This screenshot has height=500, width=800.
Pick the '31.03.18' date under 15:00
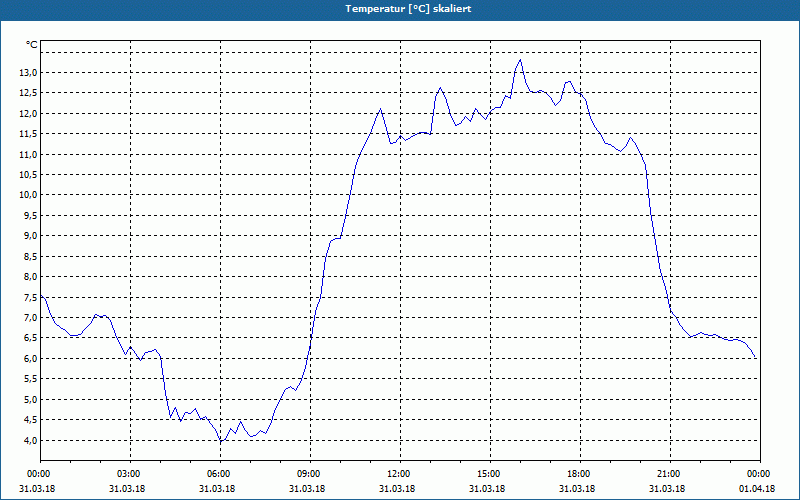pos(487,489)
